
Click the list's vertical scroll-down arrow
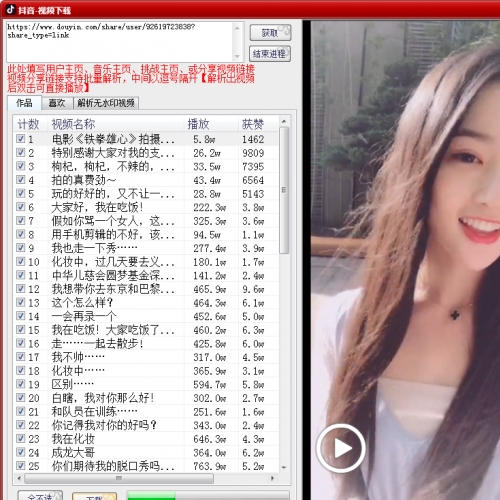click(x=284, y=467)
